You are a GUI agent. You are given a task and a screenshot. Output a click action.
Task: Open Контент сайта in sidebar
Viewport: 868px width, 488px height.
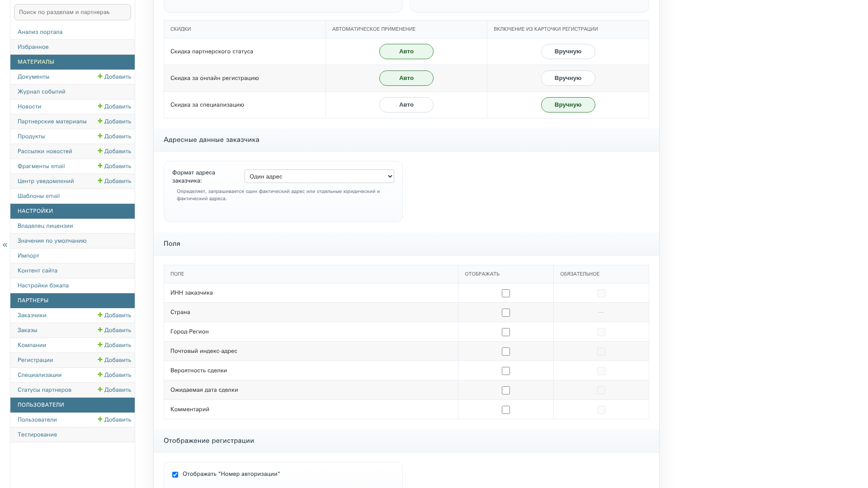(x=38, y=271)
